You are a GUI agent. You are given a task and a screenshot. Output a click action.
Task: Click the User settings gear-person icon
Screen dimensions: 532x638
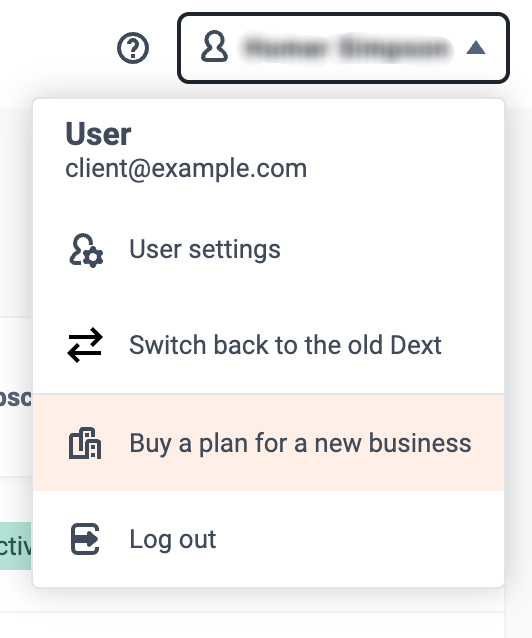click(86, 250)
